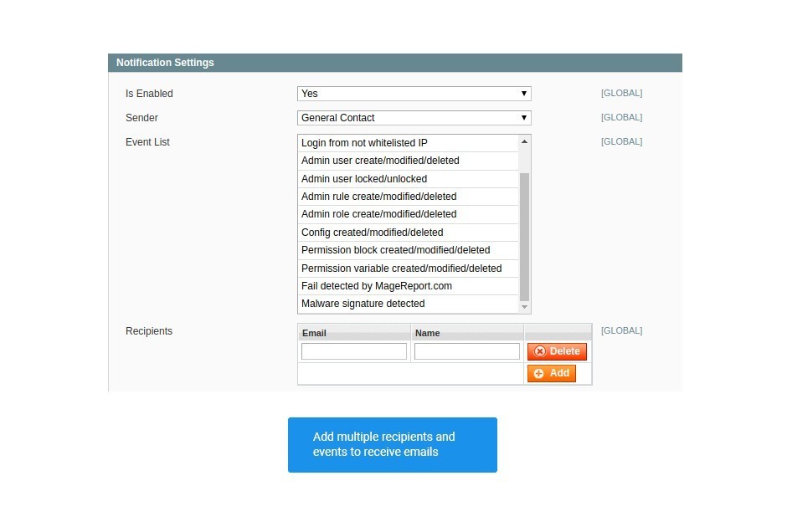Click the 'Event List' label
The width and height of the screenshot is (787, 532).
[x=147, y=142]
